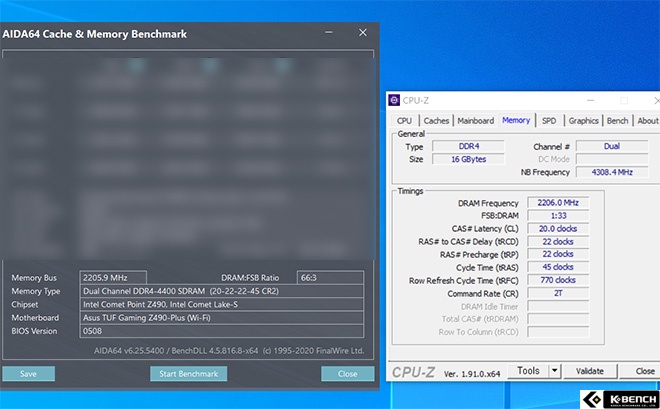Open the About tab in CPU-Z
This screenshot has height=409, width=660.
(647, 121)
